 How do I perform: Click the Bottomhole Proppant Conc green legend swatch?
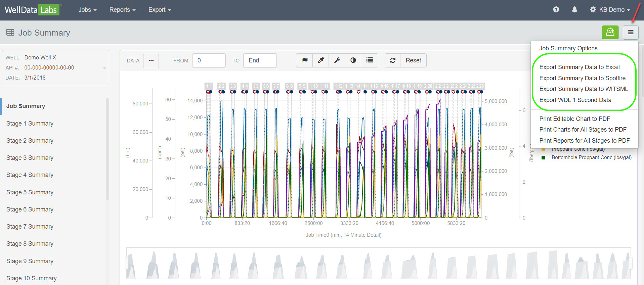[x=543, y=158]
